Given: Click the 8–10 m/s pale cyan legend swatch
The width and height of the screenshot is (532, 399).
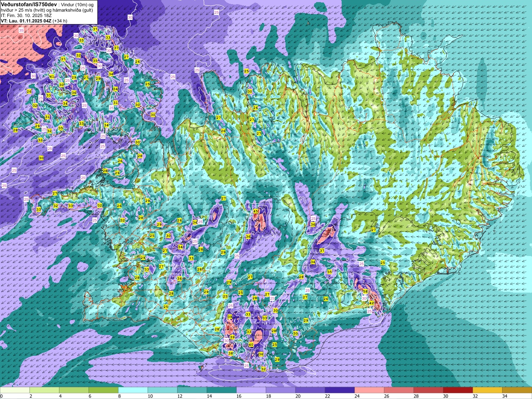Looking at the screenshot, I should (x=133, y=390).
